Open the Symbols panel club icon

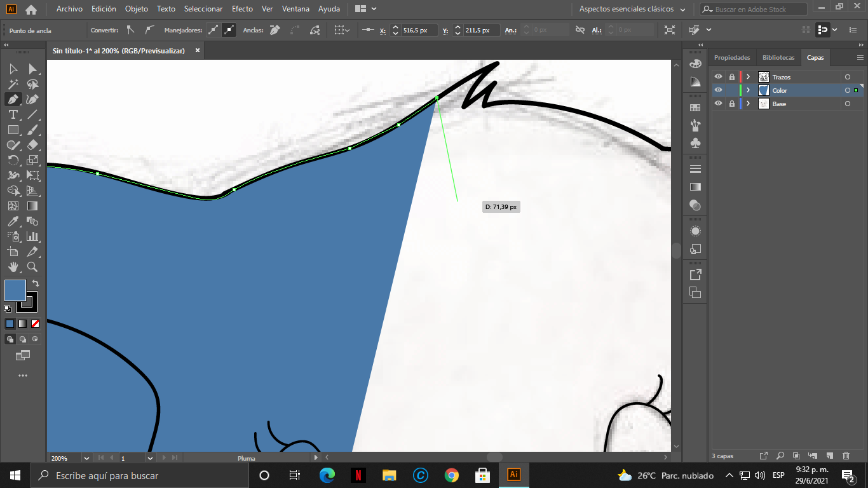[695, 144]
